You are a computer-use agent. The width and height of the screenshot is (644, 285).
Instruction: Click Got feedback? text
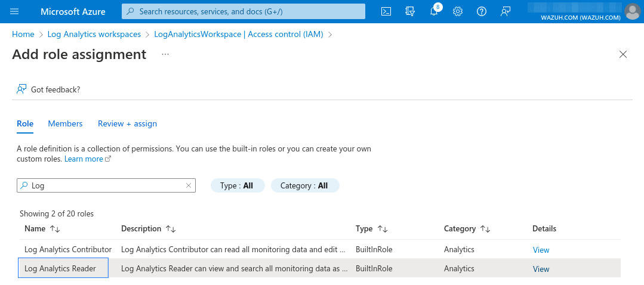coord(56,89)
